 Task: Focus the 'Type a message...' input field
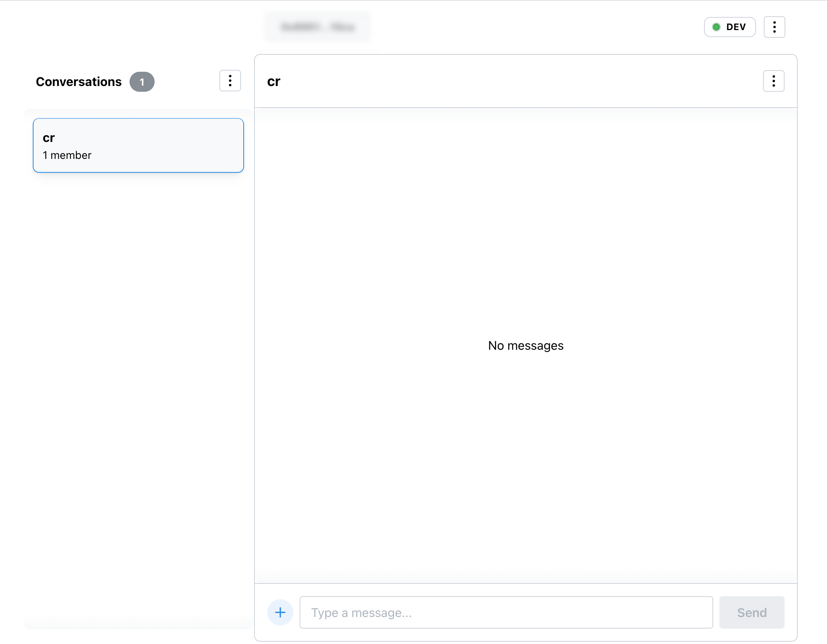click(x=506, y=612)
